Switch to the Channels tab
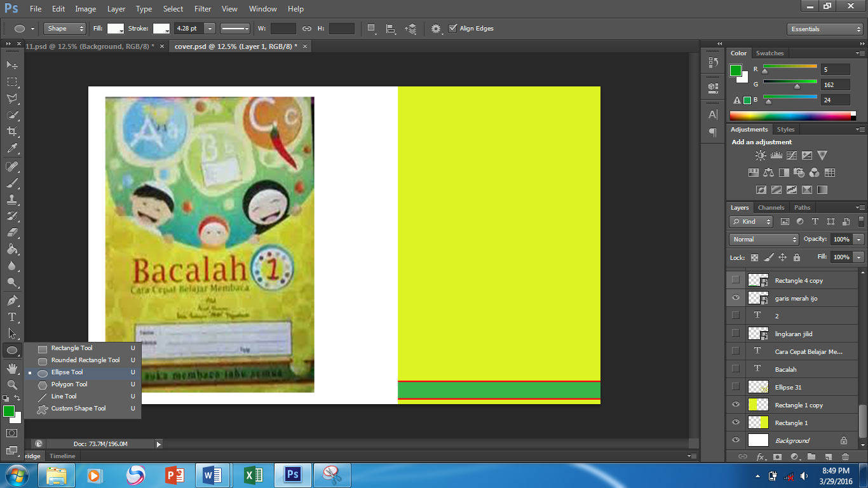868x488 pixels. coord(771,208)
